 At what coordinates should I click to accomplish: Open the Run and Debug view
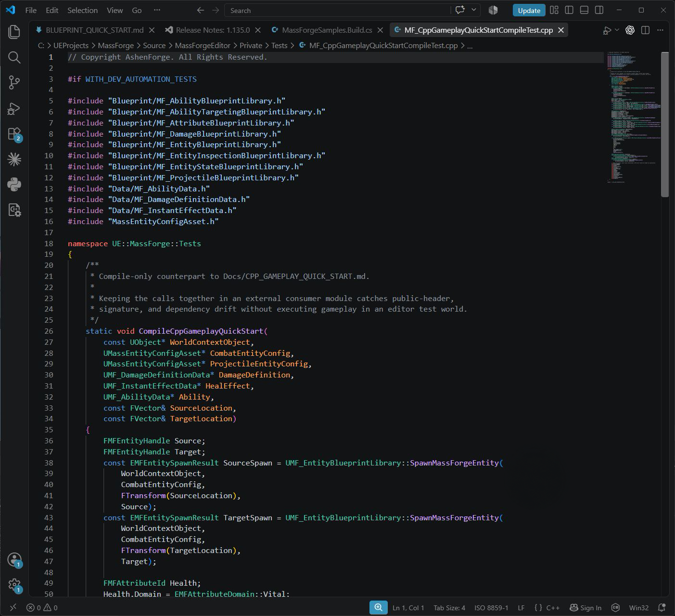point(14,108)
